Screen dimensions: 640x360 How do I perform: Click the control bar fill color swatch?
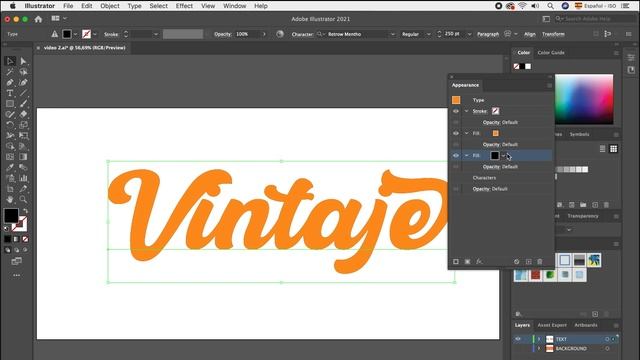[67, 34]
